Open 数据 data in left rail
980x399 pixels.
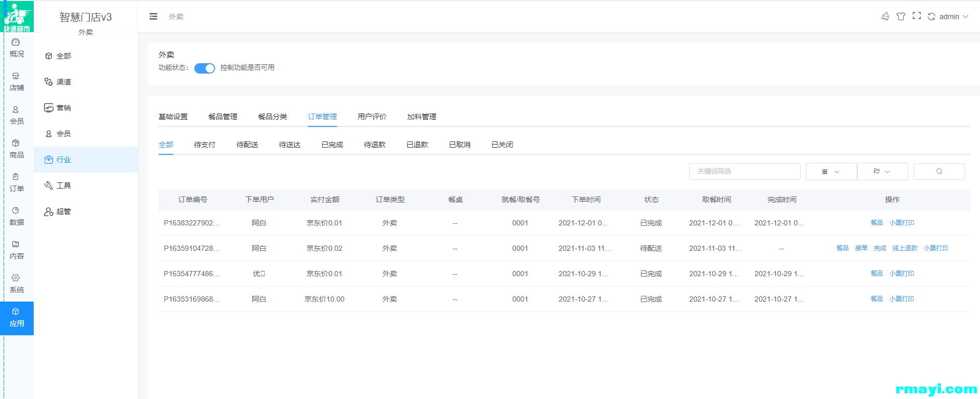[x=17, y=217]
